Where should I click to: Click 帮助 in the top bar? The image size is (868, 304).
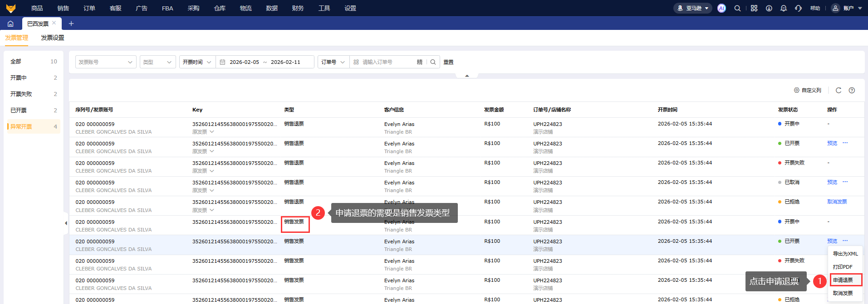coord(815,8)
